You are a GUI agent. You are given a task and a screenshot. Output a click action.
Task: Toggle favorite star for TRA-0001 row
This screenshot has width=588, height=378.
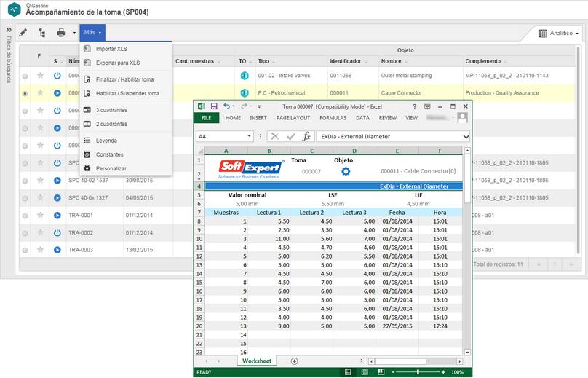pyautogui.click(x=40, y=215)
